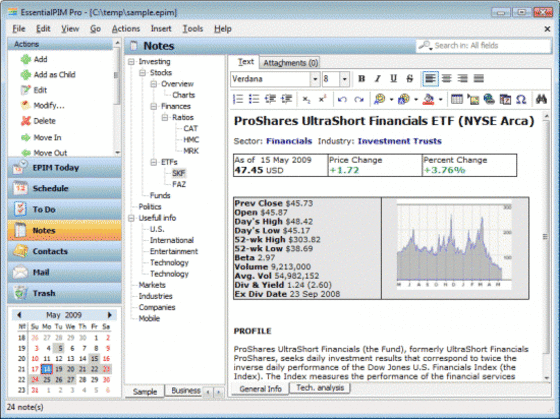Click the Add note action icon
The height and width of the screenshot is (419, 560).
tap(26, 59)
